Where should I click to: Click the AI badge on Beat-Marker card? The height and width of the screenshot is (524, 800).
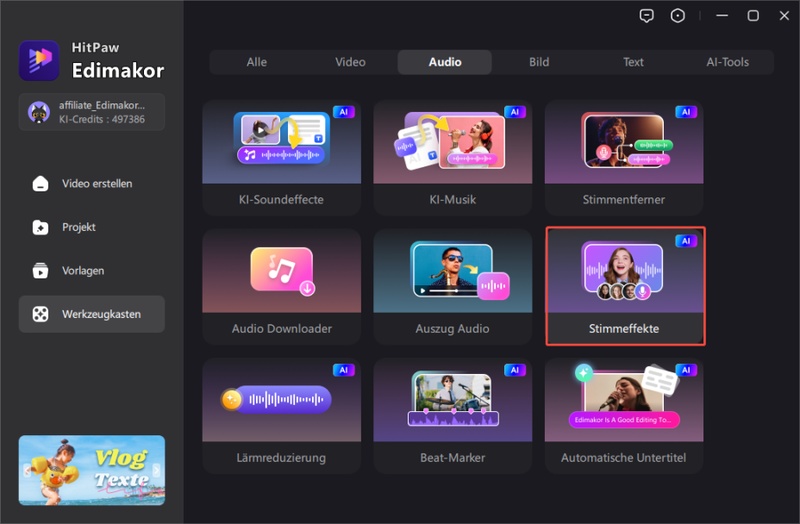(x=515, y=370)
